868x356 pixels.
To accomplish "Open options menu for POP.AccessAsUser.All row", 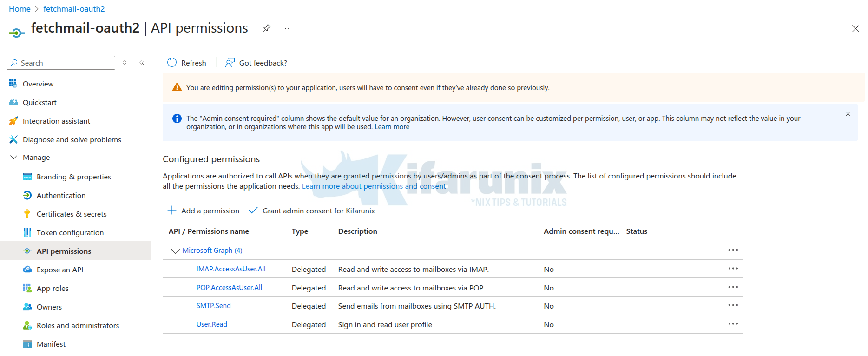I will pos(733,287).
